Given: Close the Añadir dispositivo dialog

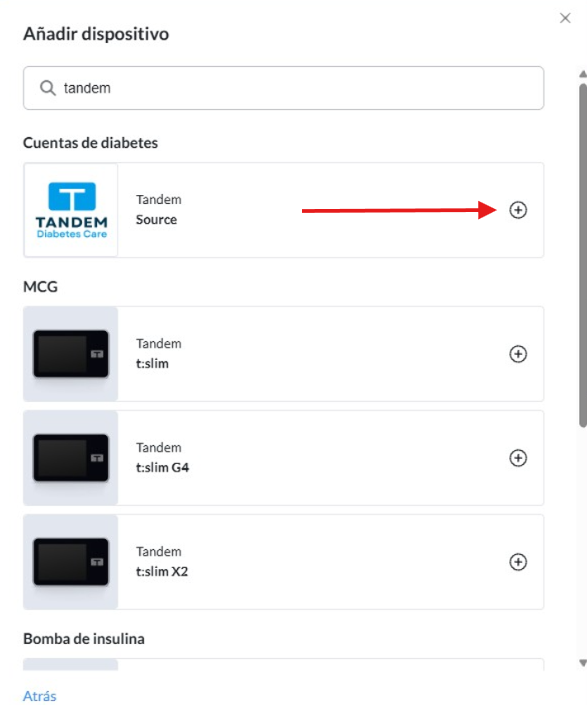Looking at the screenshot, I should [565, 18].
